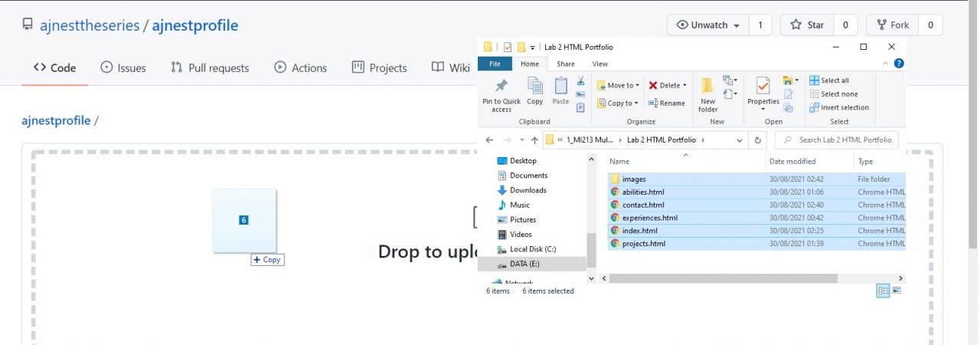The height and width of the screenshot is (345, 980).
Task: Refresh the current folder view
Action: 758,140
